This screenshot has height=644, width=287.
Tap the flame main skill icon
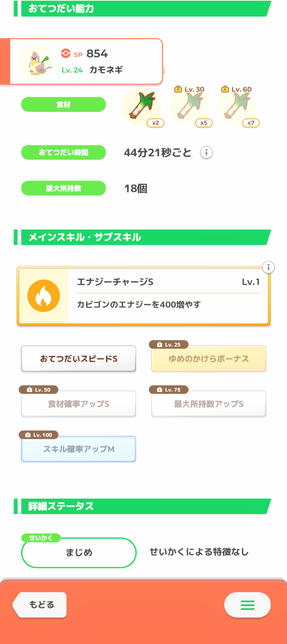pyautogui.click(x=44, y=296)
